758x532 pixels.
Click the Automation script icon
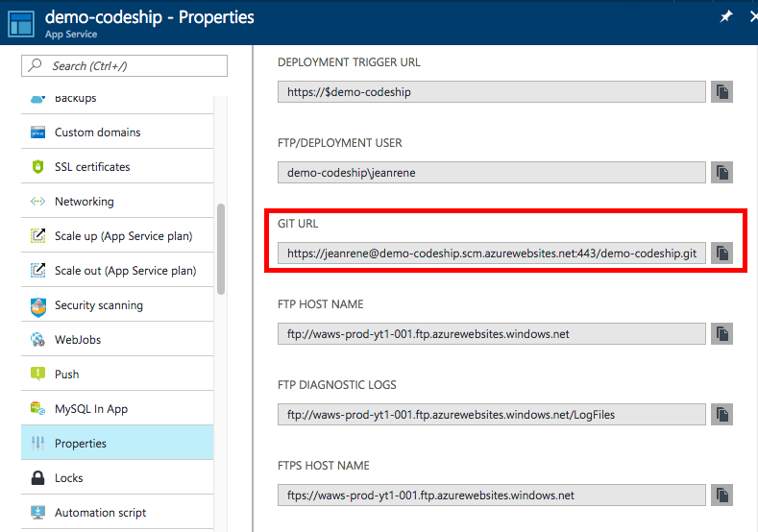pos(37,512)
